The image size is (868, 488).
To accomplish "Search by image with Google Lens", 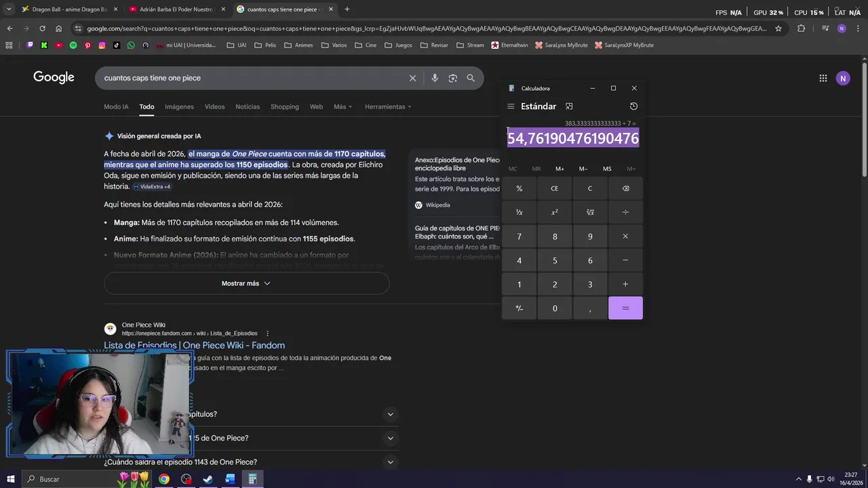I will click(453, 78).
